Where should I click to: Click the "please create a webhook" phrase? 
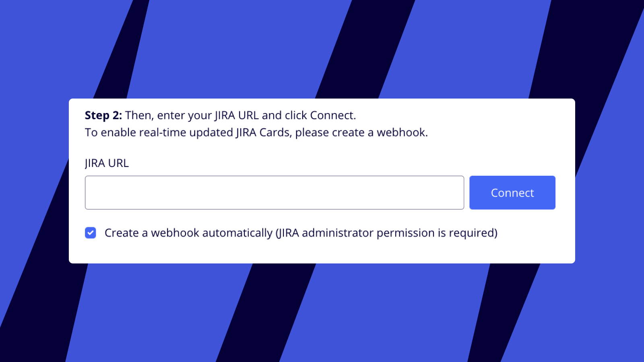(x=361, y=133)
